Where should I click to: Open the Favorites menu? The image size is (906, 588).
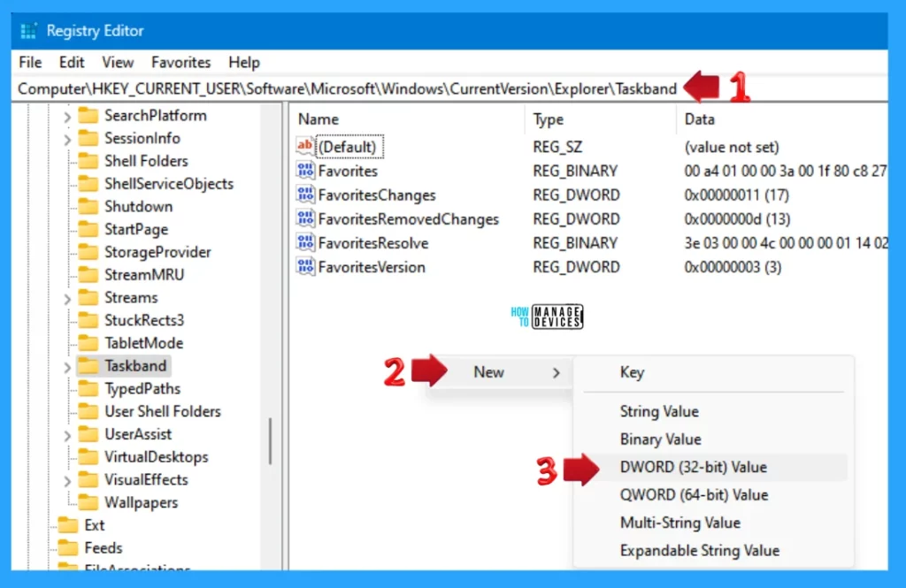pyautogui.click(x=180, y=63)
